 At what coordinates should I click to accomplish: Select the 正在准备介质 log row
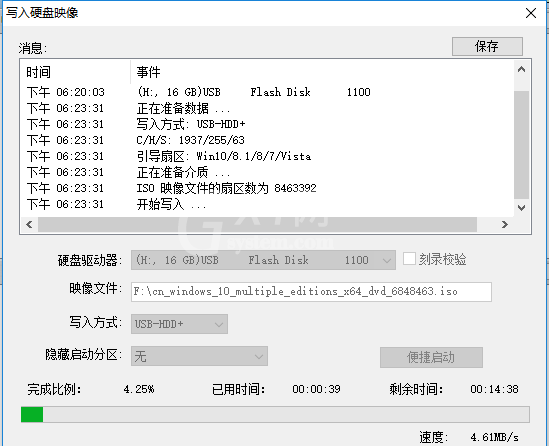pyautogui.click(x=268, y=172)
